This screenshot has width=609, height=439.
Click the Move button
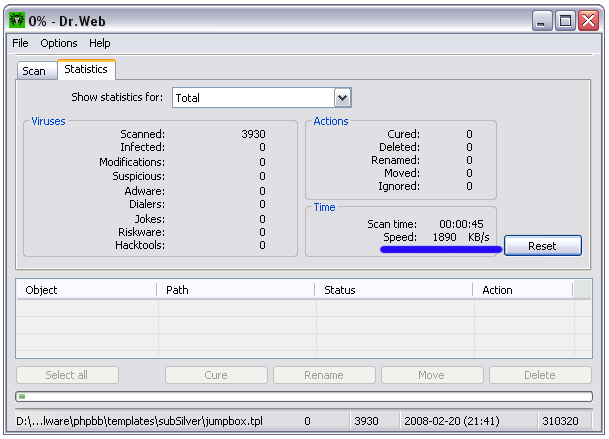tap(432, 375)
